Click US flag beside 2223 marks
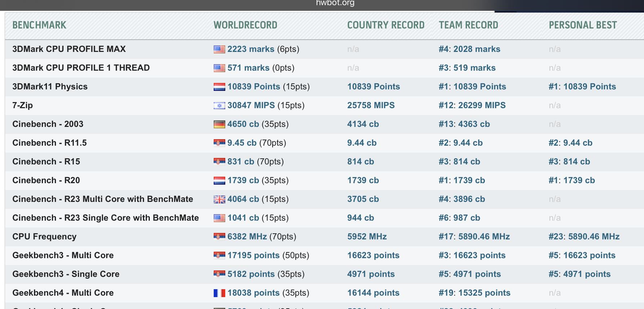Image resolution: width=644 pixels, height=309 pixels. point(219,49)
